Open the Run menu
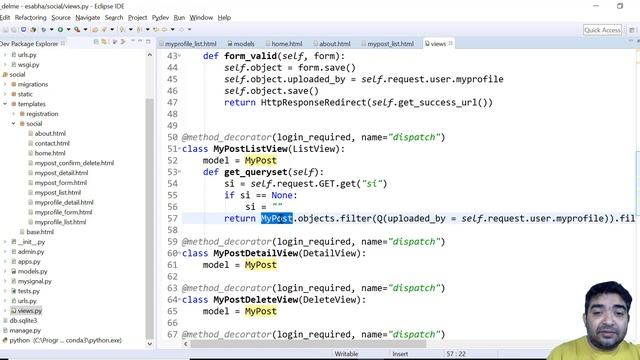Image resolution: width=640 pixels, height=360 pixels. point(179,18)
